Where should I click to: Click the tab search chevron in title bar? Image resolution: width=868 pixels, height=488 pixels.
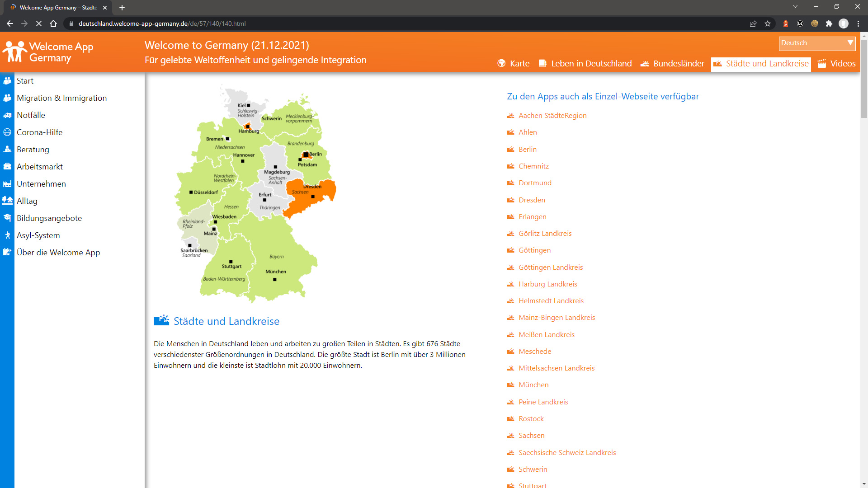pos(795,6)
